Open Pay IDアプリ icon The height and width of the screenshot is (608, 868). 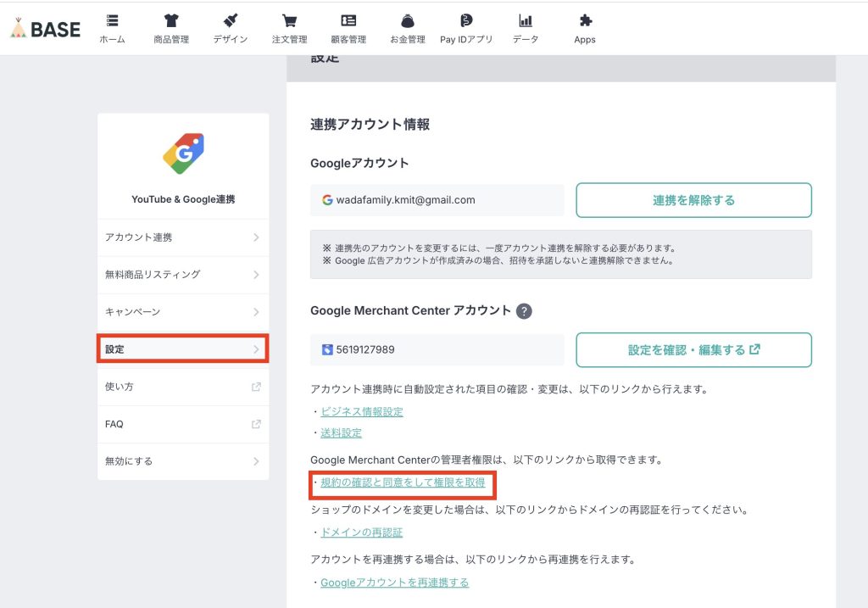pyautogui.click(x=466, y=21)
